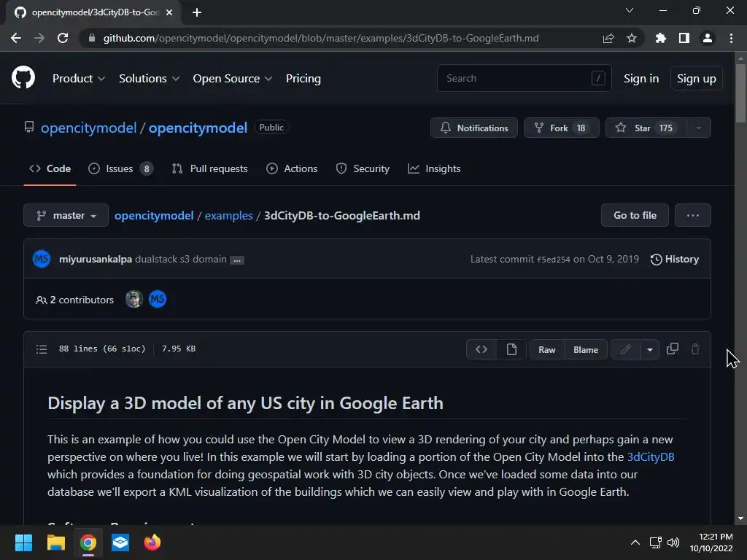Open the Issues tab
The height and width of the screenshot is (560, 747).
pos(120,168)
